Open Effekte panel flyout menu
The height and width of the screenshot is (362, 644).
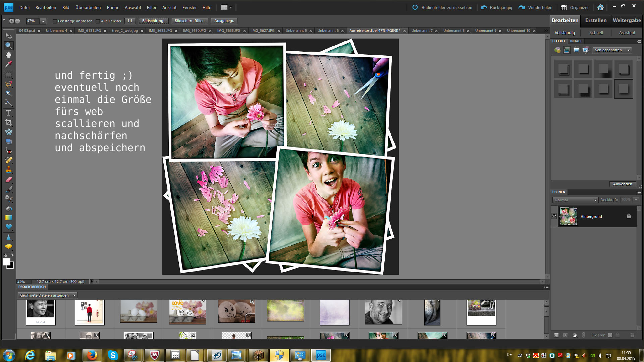coord(639,41)
